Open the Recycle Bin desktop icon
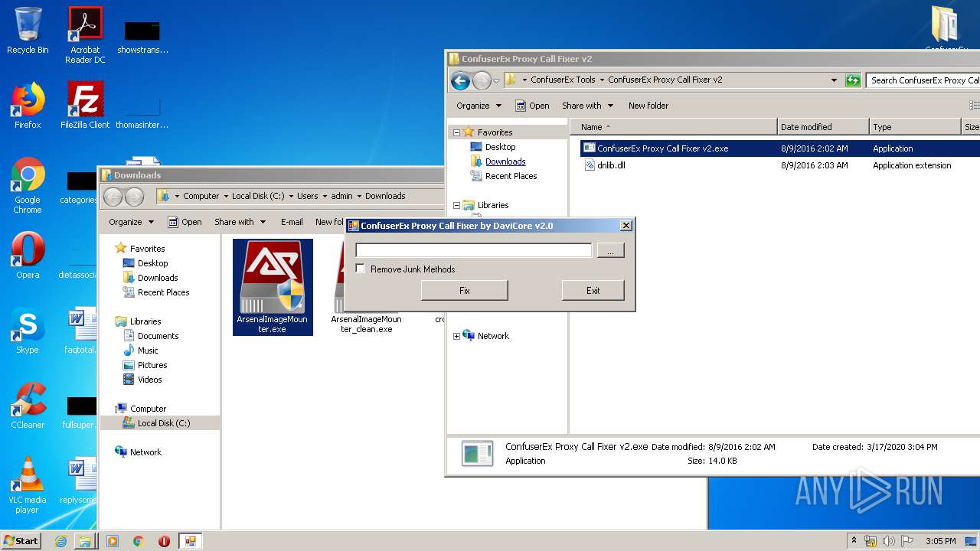This screenshot has height=551, width=980. (28, 31)
